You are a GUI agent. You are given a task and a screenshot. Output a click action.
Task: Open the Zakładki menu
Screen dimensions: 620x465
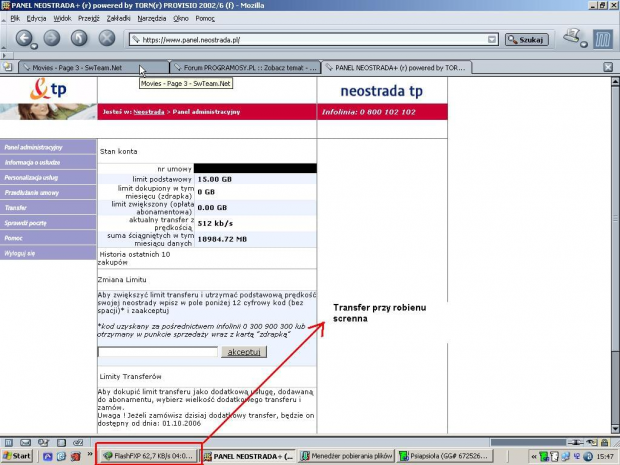coord(118,18)
